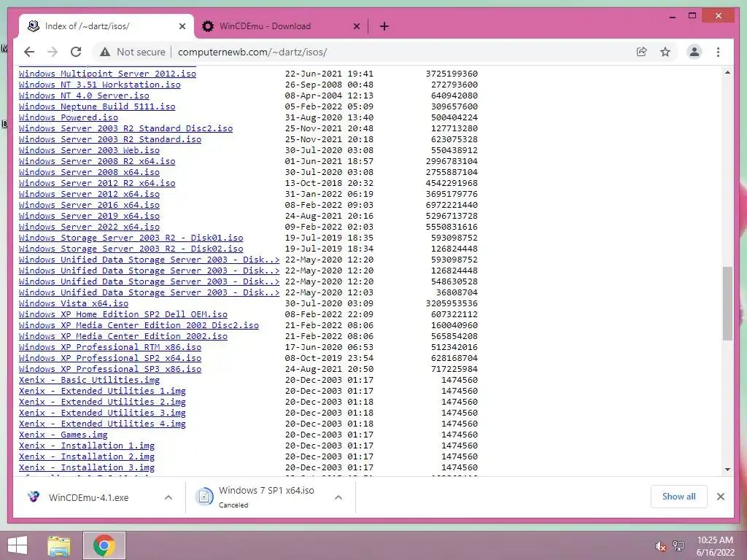Download Windows Server 2003 R2 Standard Disc2.iso
The image size is (747, 560).
pyautogui.click(x=125, y=128)
